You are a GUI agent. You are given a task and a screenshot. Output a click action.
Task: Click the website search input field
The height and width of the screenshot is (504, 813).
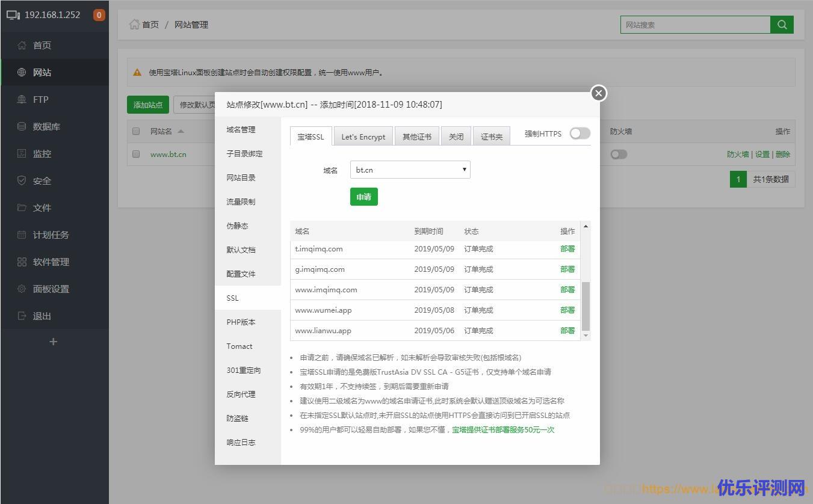coord(695,25)
